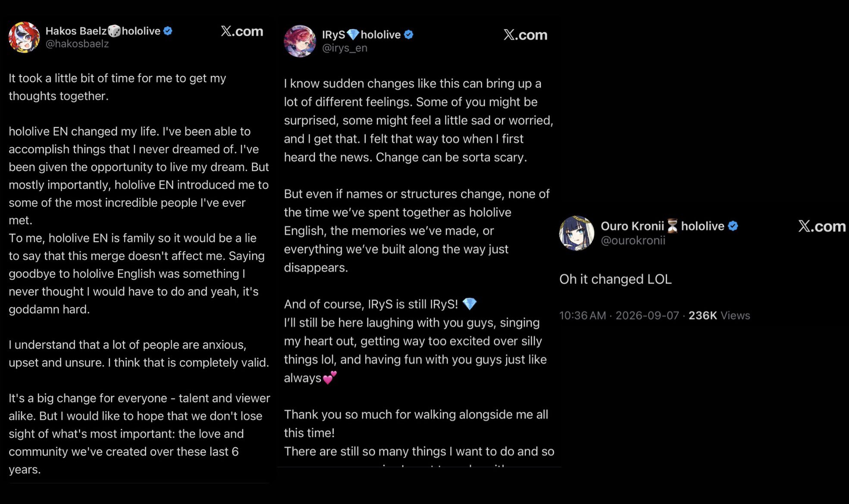Image resolution: width=849 pixels, height=504 pixels.
Task: Click the pink hearts emoji after "always"
Action: (x=330, y=378)
